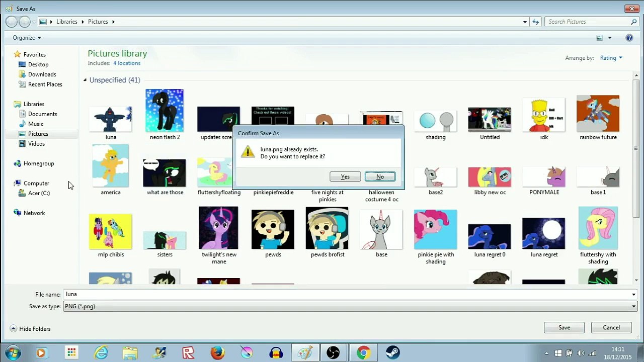Open the address bar previous locations dropdown
This screenshot has height=362, width=644.
pyautogui.click(x=525, y=22)
